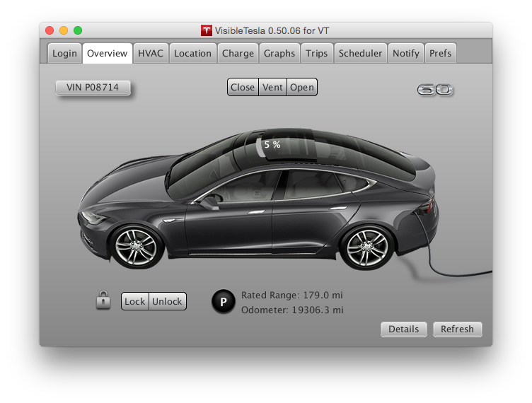Minimize the VisibleTesla window

pos(64,30)
